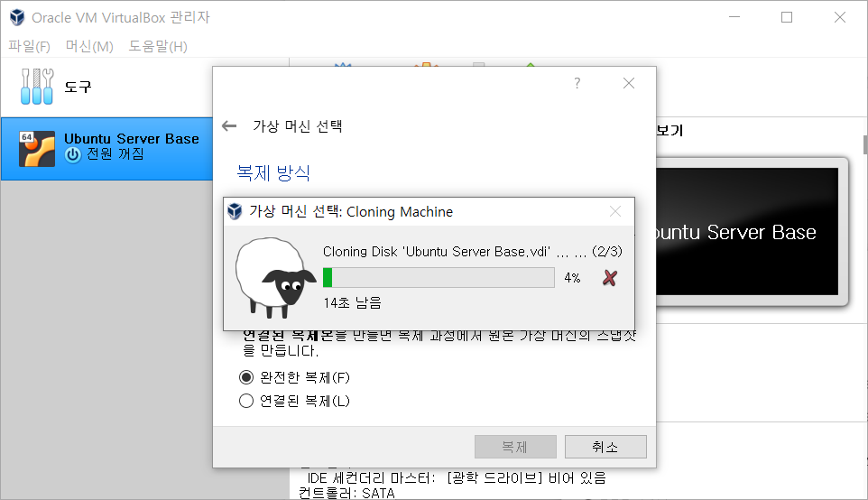Click the '14초 남음' remaining time text

pyautogui.click(x=352, y=303)
